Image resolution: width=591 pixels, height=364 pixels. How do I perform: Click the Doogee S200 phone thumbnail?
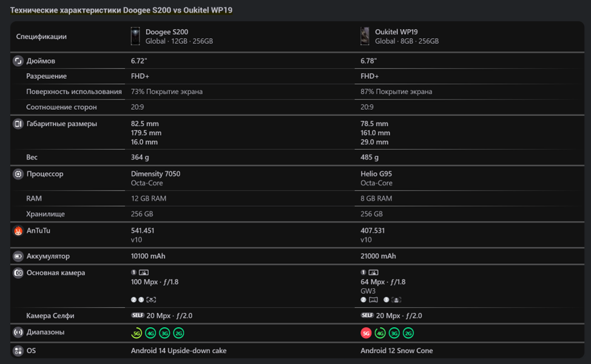pos(135,36)
